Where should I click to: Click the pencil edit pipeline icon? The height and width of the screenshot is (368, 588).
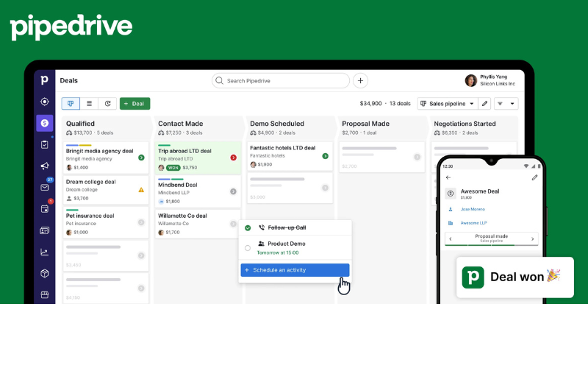click(484, 104)
